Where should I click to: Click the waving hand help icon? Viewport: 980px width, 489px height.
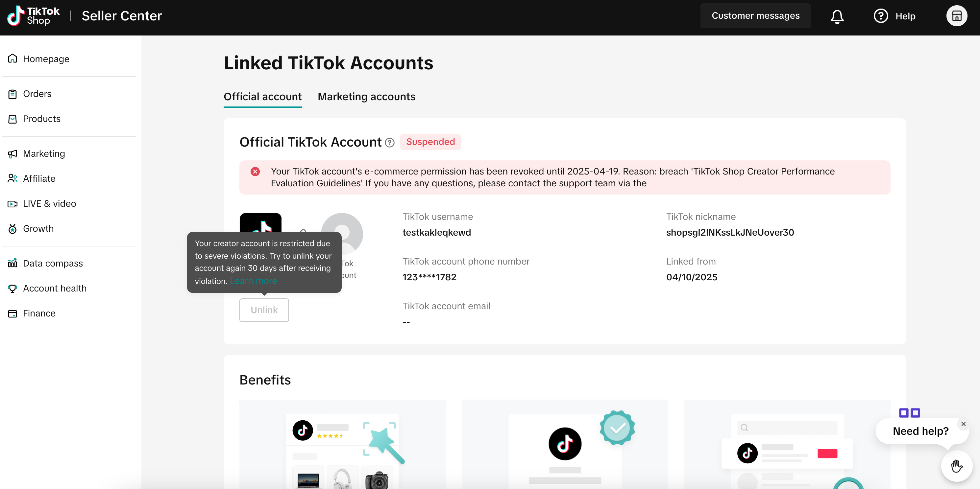[x=956, y=466]
